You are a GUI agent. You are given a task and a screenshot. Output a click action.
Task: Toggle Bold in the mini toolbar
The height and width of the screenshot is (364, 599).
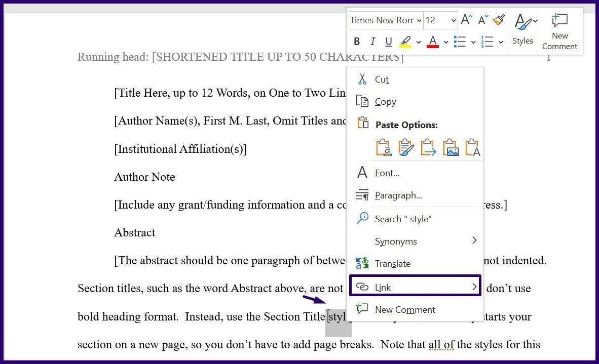(357, 41)
